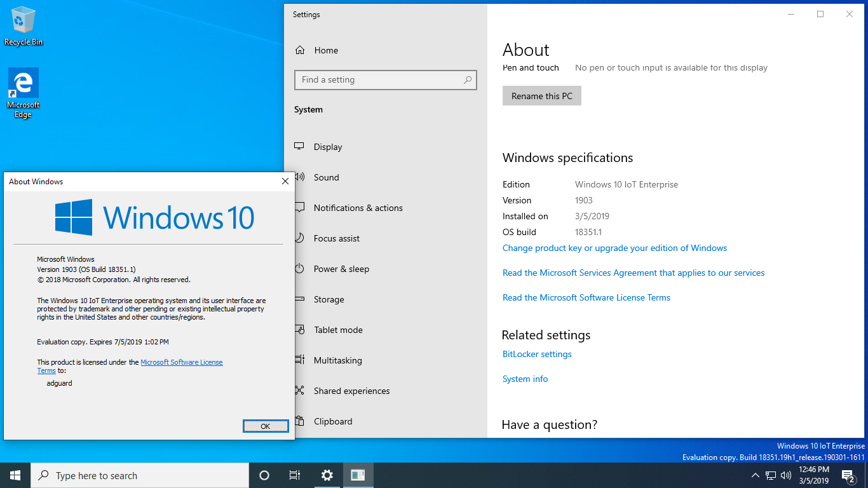Open Read the Microsoft Software License Terms link

click(587, 297)
